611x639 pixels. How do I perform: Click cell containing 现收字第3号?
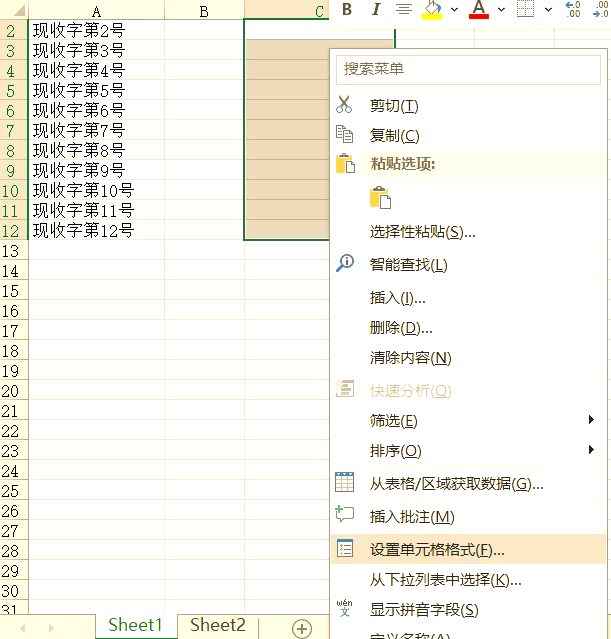click(96, 50)
